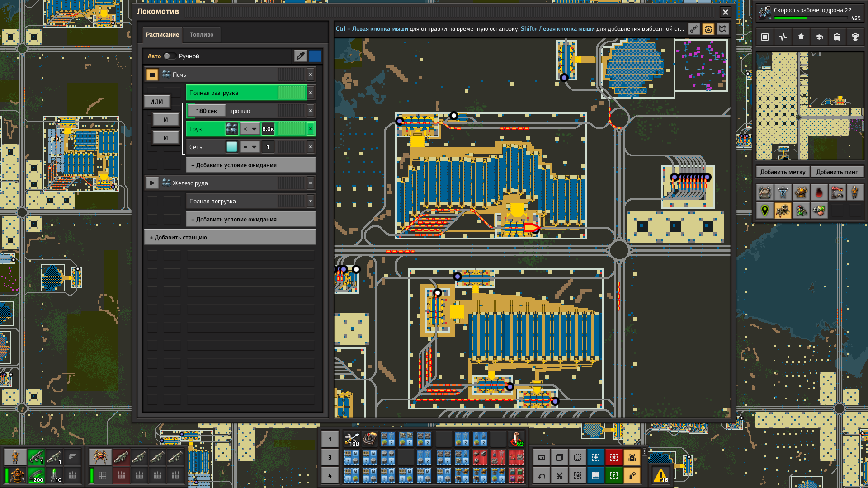Viewport: 868px width, 488px height.
Task: Remove the Железо руда station
Action: 311,183
